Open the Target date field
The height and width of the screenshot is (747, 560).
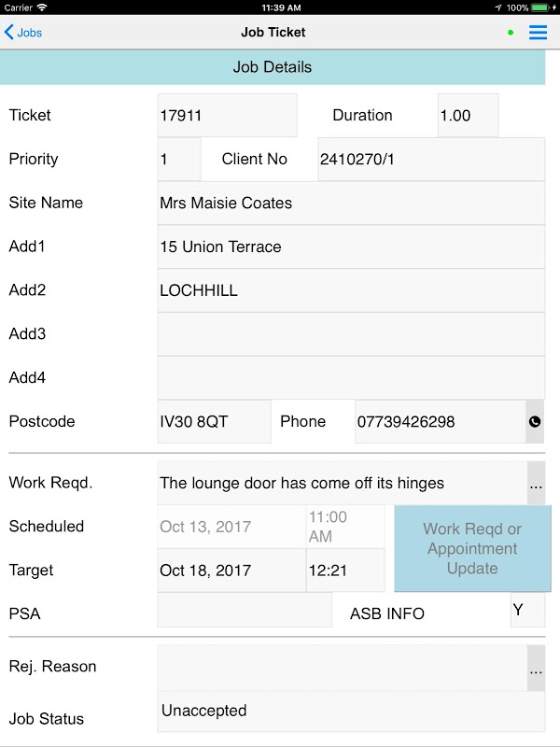pos(231,571)
